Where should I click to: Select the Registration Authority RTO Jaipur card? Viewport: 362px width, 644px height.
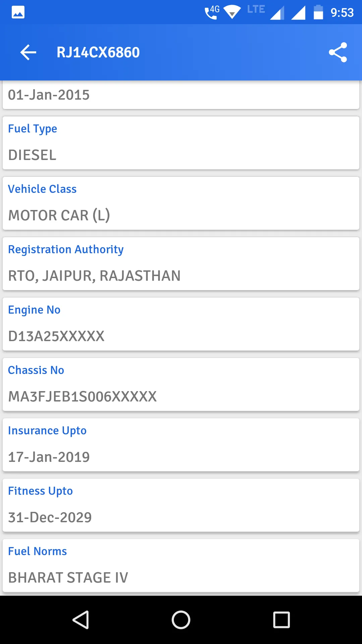181,264
